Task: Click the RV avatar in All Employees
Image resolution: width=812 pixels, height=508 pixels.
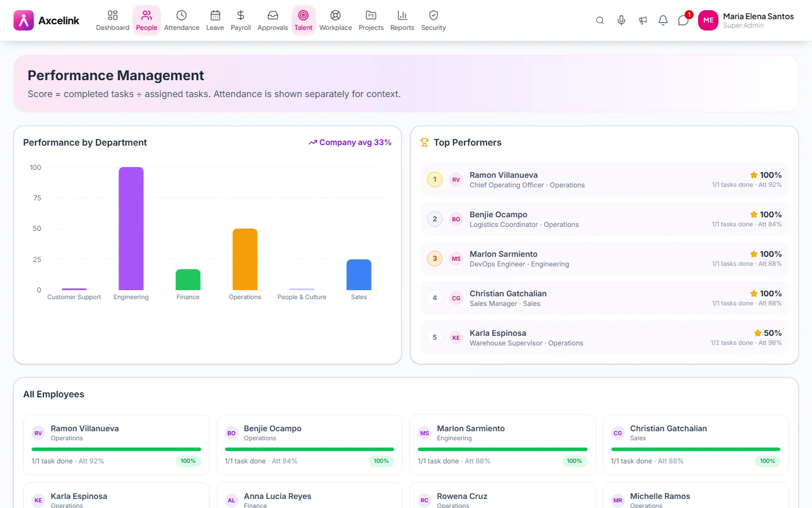Action: (x=38, y=433)
